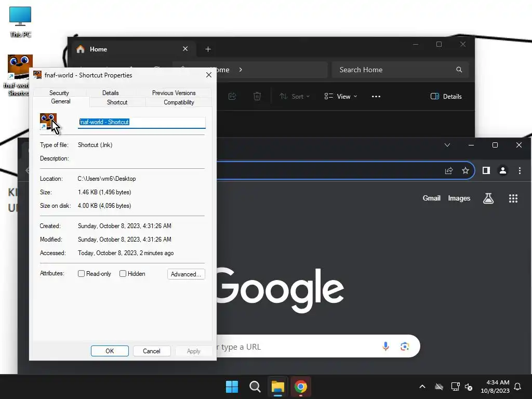Click the Google search box
532x399 pixels.
(x=318, y=346)
